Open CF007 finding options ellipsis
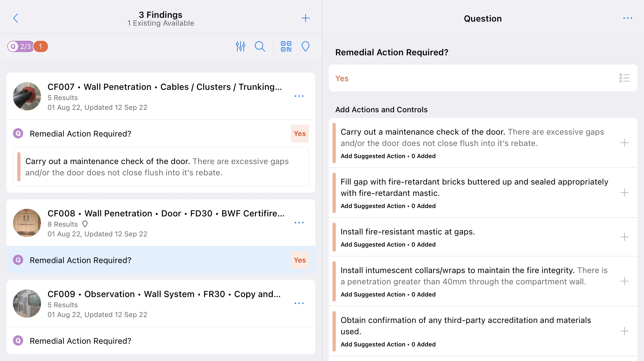Image resolution: width=644 pixels, height=361 pixels. tap(299, 96)
